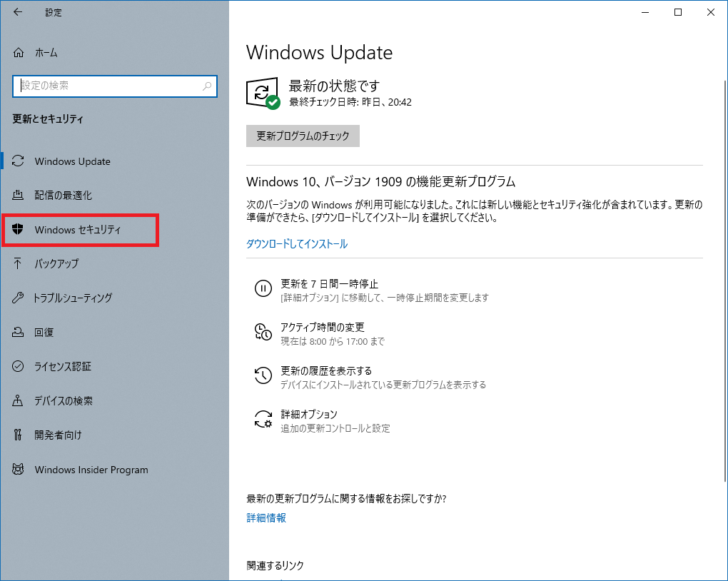Open 更新の履歴を表示する
Viewport: 728px width, 581px height.
pos(326,370)
